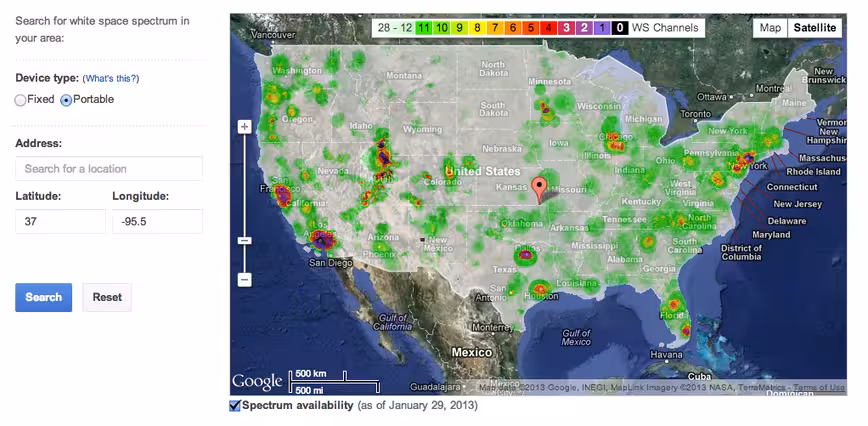Click the Ottawa city label
Image resolution: width=868 pixels, height=426 pixels.
(x=711, y=97)
